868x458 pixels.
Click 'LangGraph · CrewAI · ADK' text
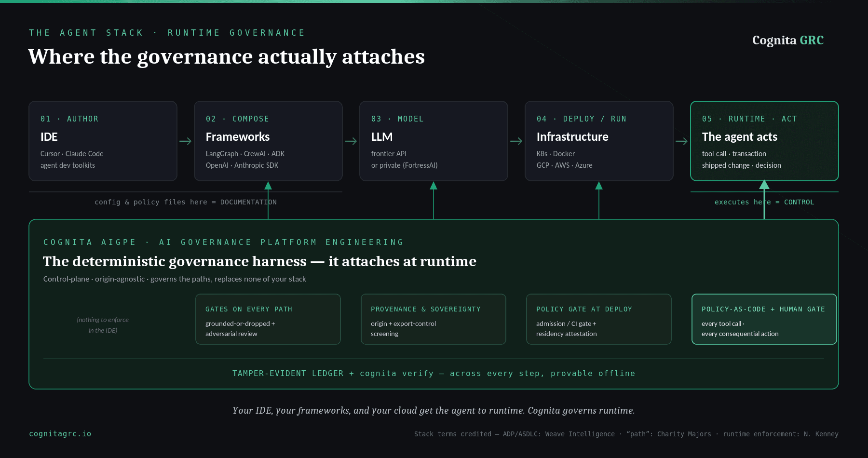(x=245, y=154)
